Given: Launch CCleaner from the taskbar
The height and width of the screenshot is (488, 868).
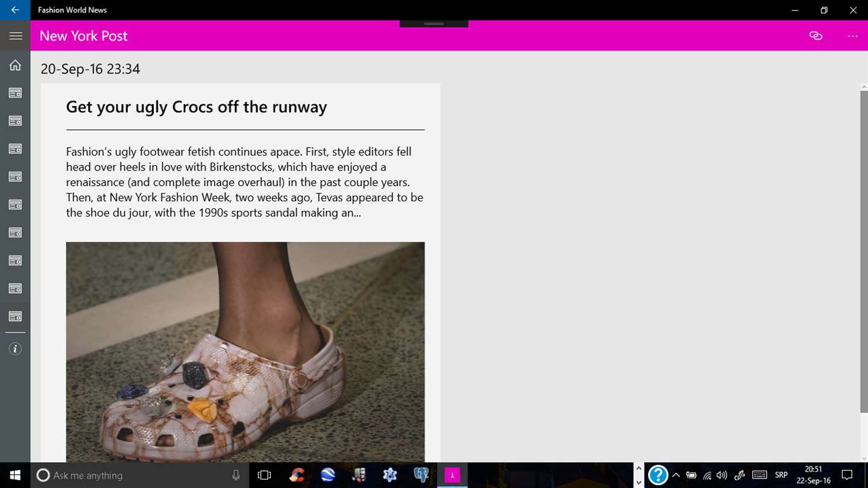Looking at the screenshot, I should click(x=297, y=475).
